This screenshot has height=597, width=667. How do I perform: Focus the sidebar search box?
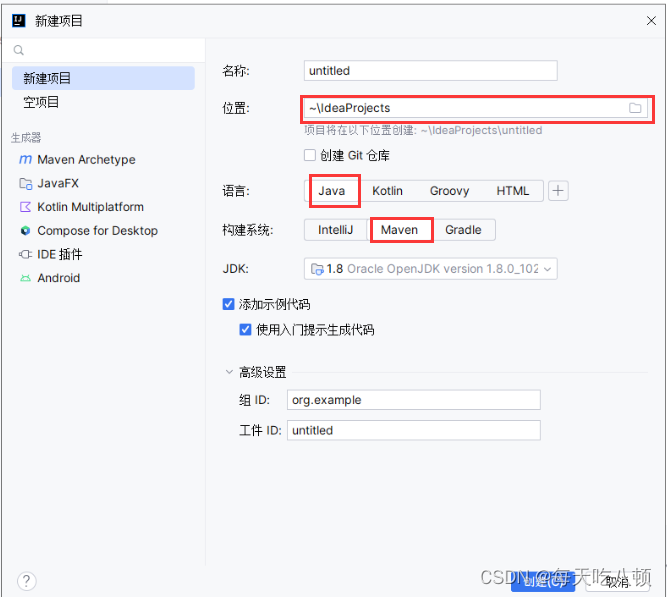[104, 50]
